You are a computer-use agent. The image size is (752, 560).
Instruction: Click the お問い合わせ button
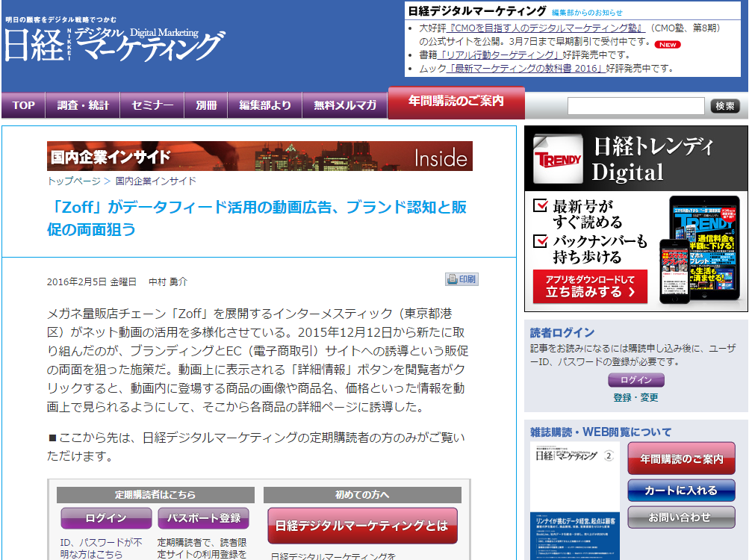pos(681,517)
